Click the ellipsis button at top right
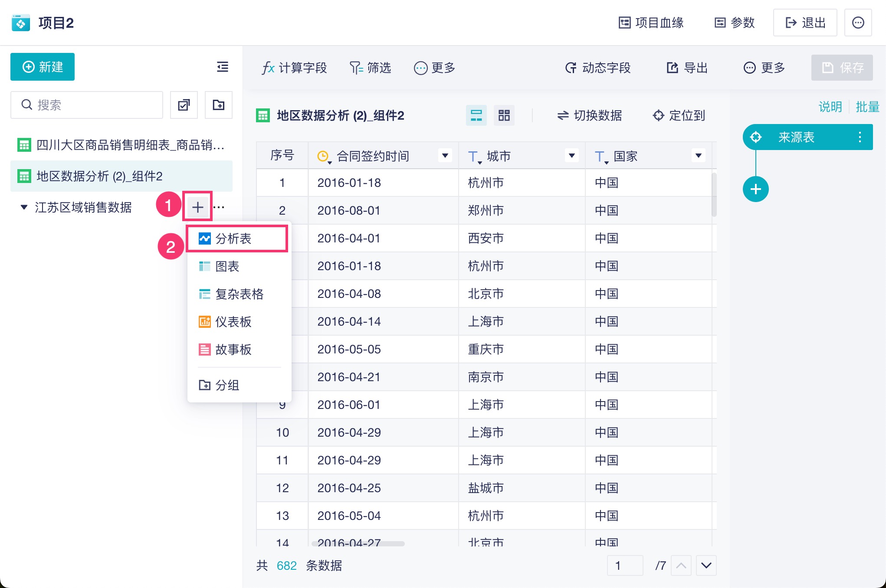 [x=858, y=23]
